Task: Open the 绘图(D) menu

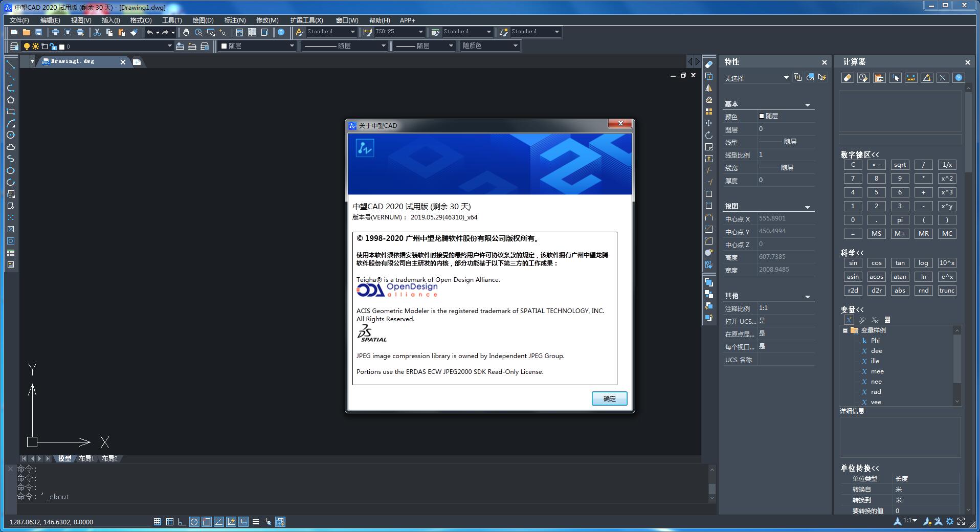Action: [x=203, y=20]
